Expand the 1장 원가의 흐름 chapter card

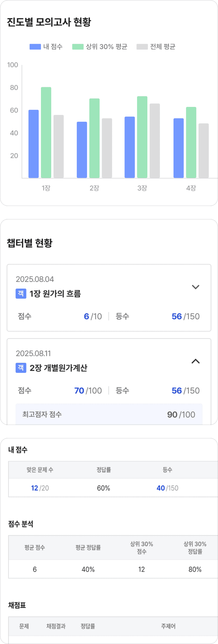(195, 287)
